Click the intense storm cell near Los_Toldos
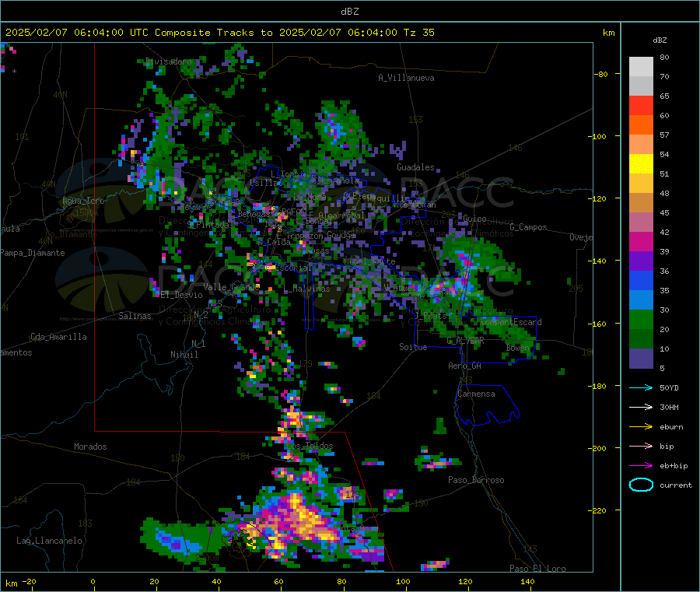Image resolution: width=700 pixels, height=592 pixels. pos(295,421)
